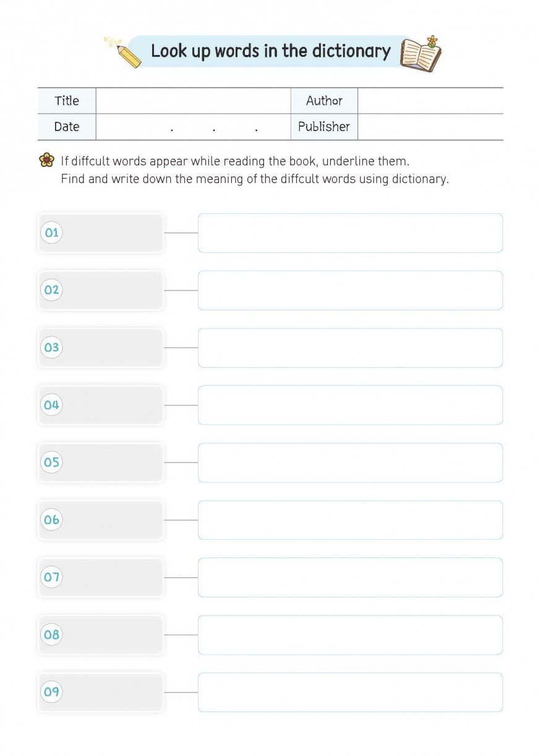Click the gray word box for 03
This screenshot has width=538, height=756.
tap(101, 347)
